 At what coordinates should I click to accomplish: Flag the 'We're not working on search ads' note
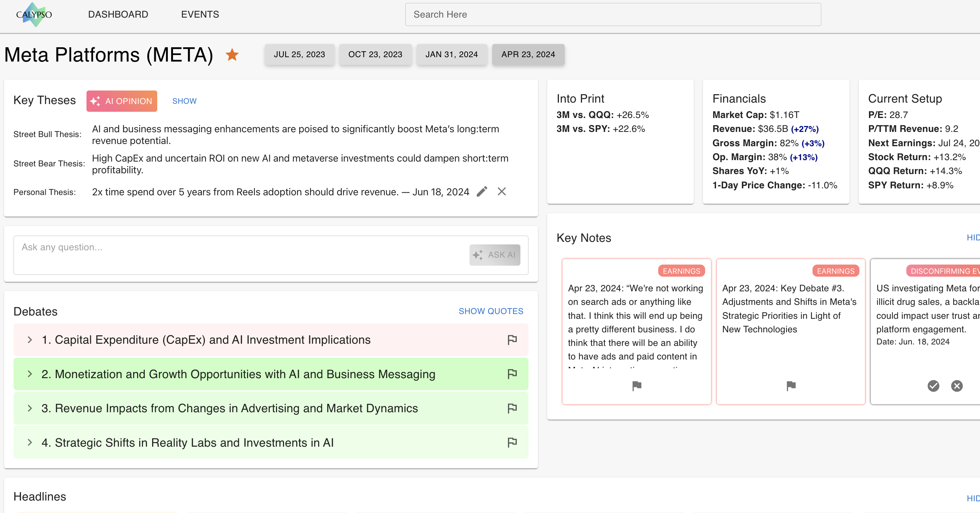(637, 386)
